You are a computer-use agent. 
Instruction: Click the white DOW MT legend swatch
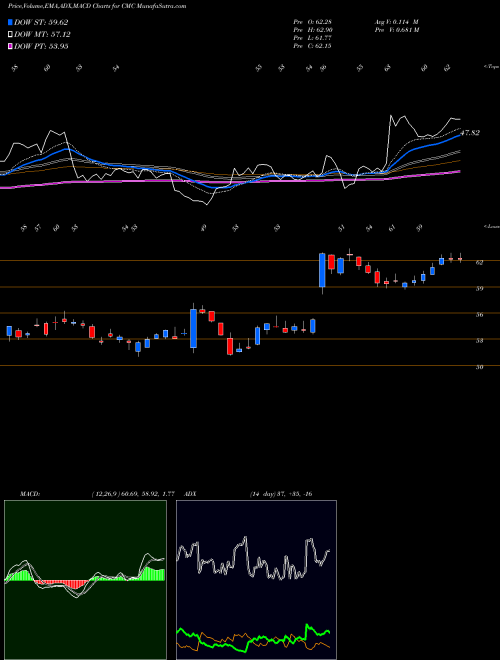pos(10,35)
